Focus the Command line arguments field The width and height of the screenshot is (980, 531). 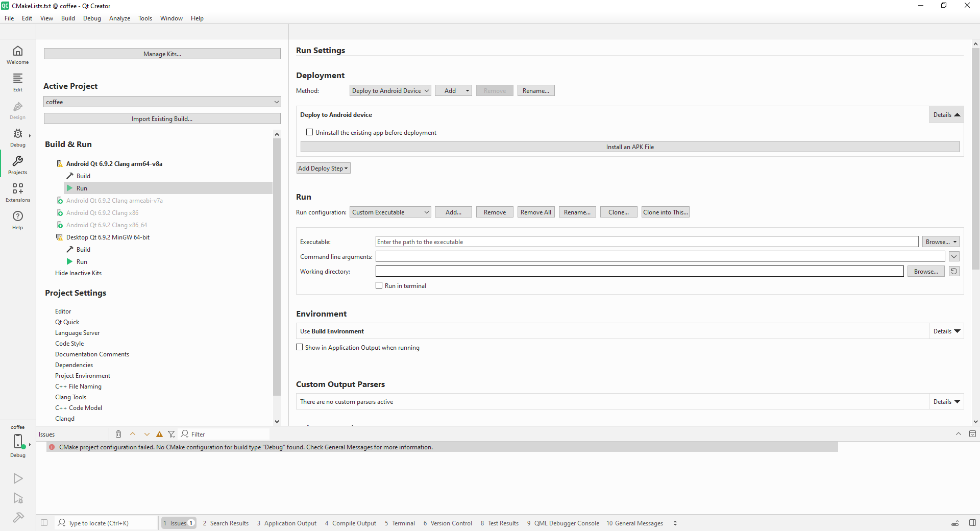(x=660, y=256)
